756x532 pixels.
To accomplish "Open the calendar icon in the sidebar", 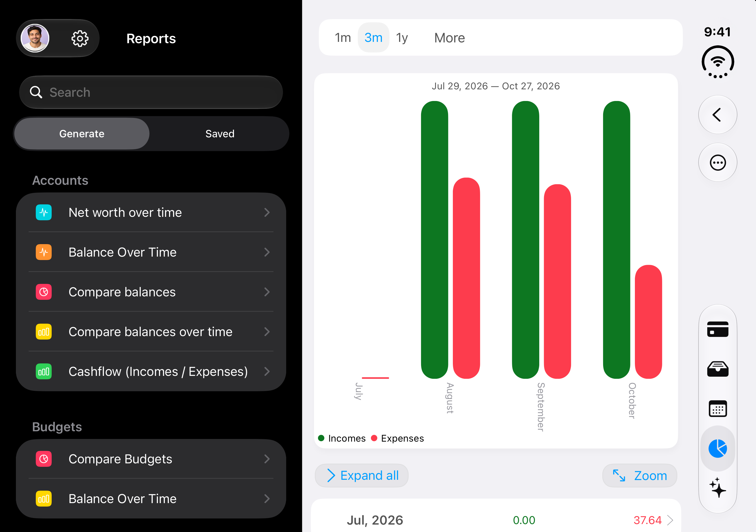I will (718, 409).
